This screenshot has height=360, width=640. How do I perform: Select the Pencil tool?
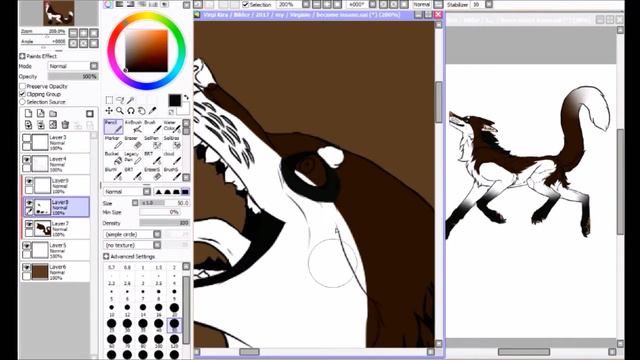coord(113,127)
